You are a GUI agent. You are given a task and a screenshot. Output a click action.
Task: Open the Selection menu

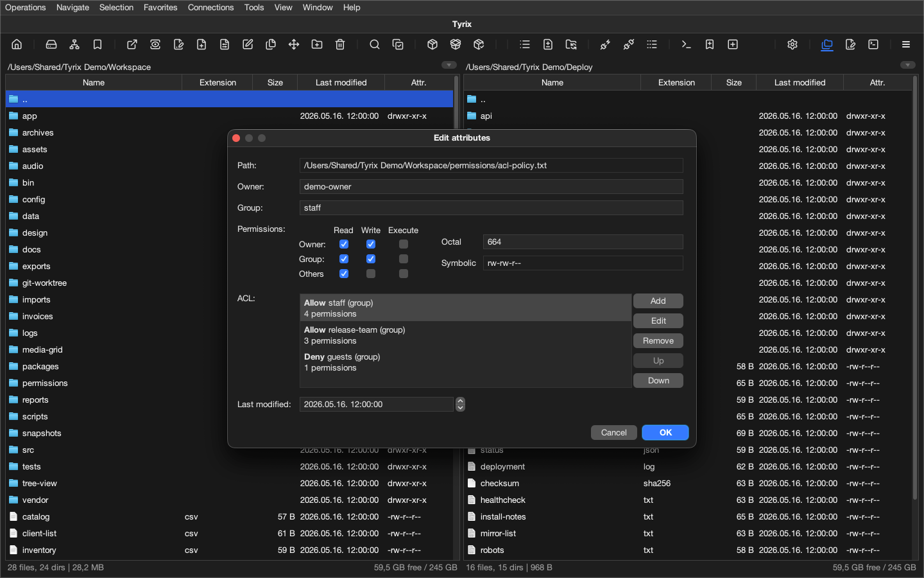click(116, 7)
